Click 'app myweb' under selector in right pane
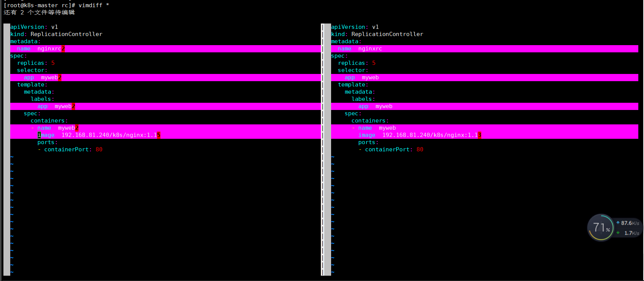The image size is (644, 281). (x=485, y=77)
